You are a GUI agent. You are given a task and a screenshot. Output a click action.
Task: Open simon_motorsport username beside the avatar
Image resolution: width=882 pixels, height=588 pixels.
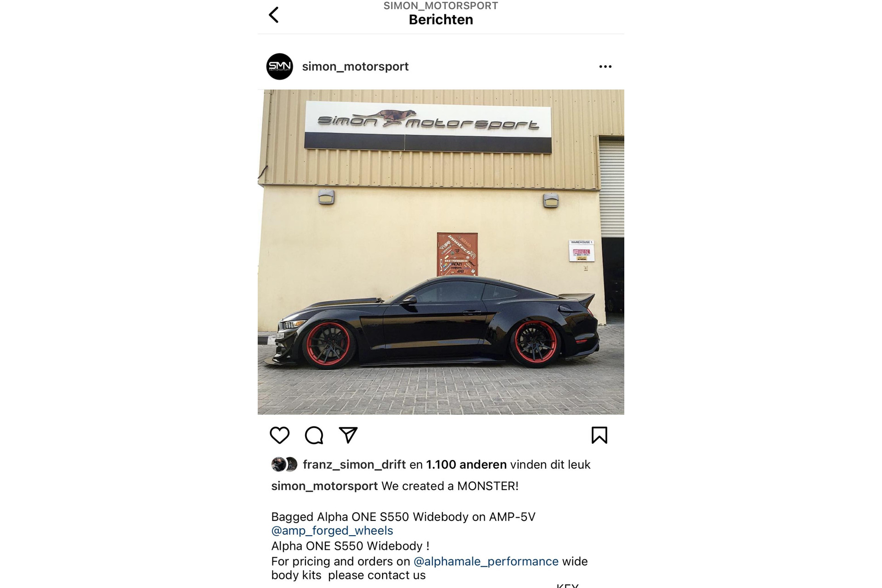(355, 67)
